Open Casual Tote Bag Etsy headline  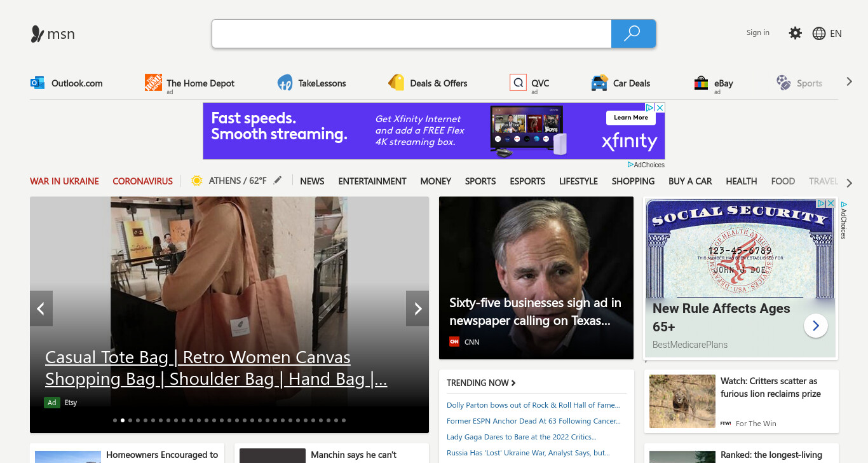(216, 368)
